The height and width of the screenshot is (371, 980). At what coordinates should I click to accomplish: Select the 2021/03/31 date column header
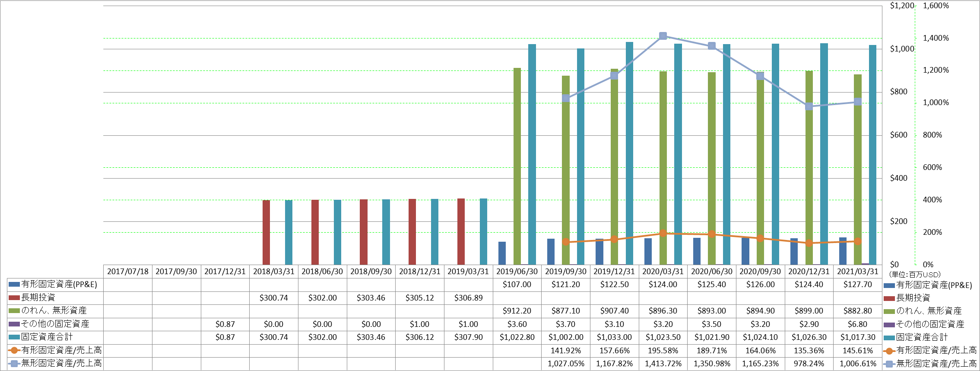coord(858,272)
